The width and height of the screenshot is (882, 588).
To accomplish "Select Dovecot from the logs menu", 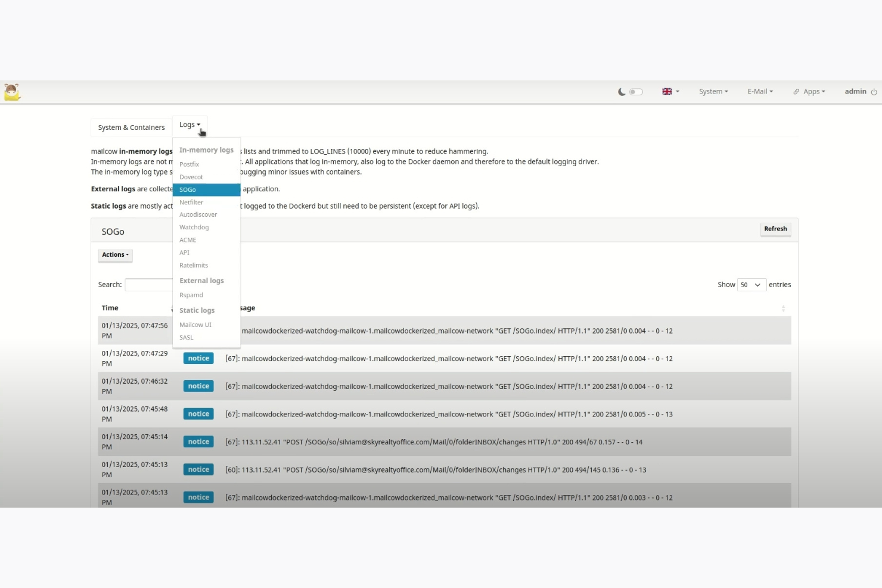I will pyautogui.click(x=191, y=177).
